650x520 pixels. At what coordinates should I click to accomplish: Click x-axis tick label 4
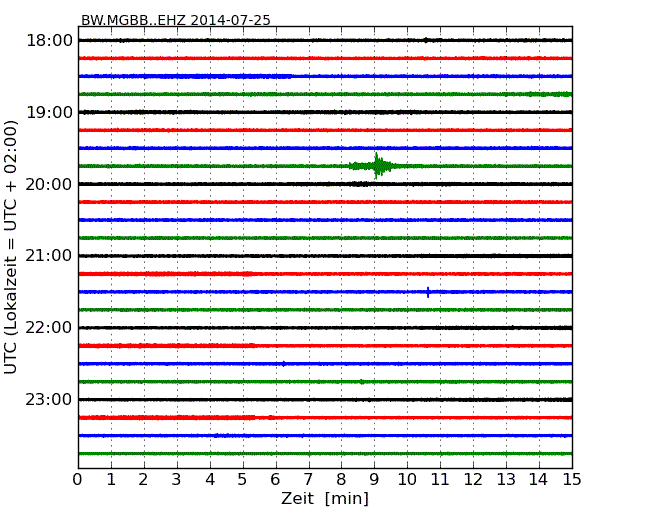pos(210,480)
